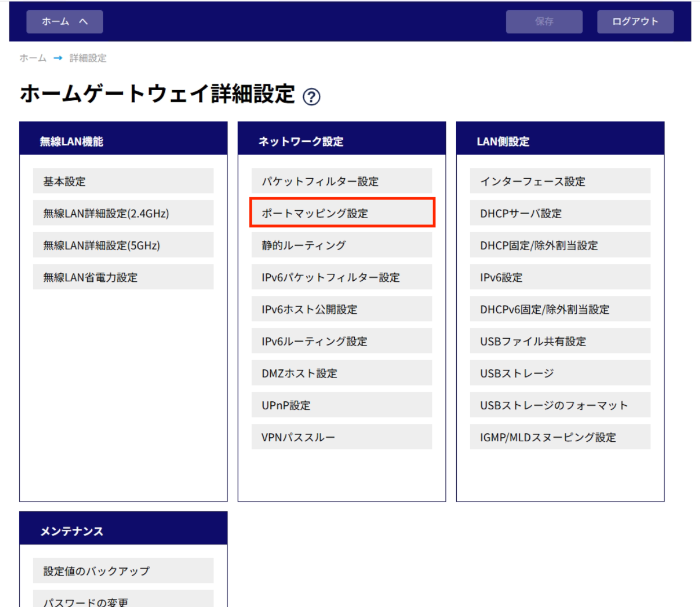Open 無線LAN詳細設定(5GHz)
Viewport: 700px width, 607px height.
123,245
